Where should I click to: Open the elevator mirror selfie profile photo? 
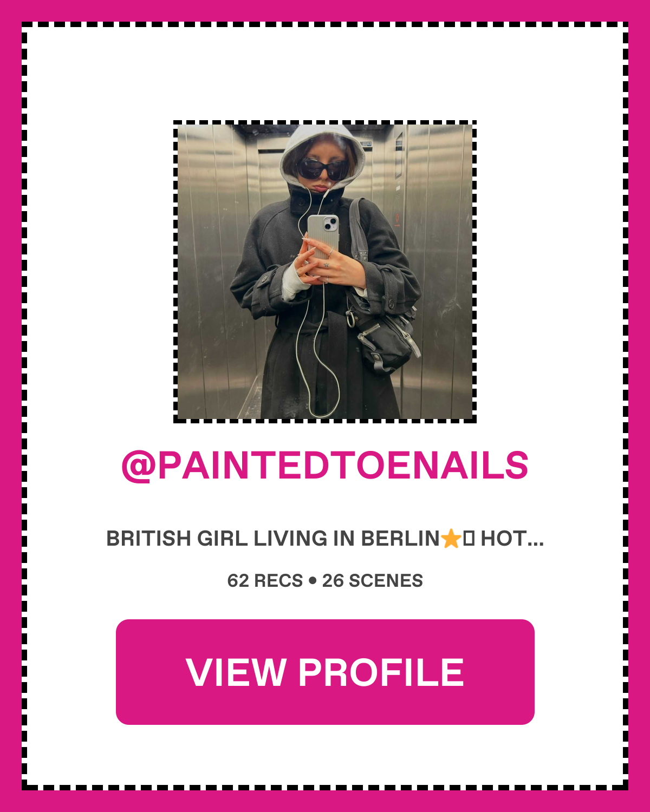click(x=325, y=272)
